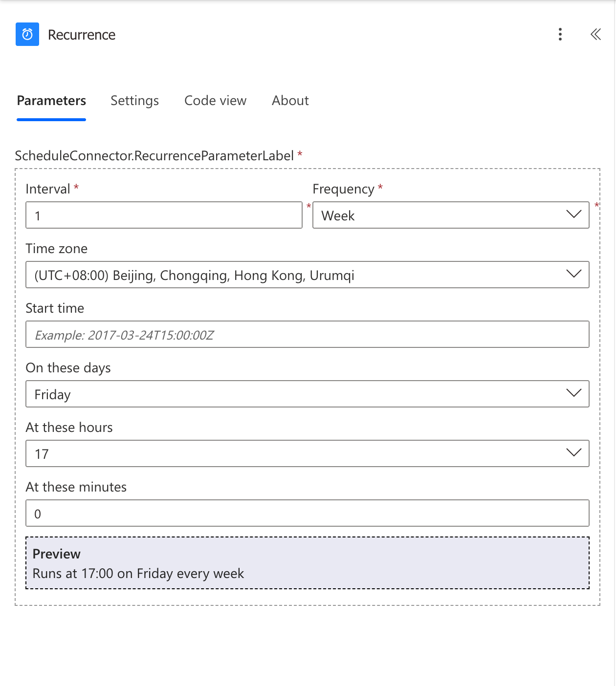Collapse the Recurrence panel with double chevron
This screenshot has height=686, width=616.
[x=595, y=34]
